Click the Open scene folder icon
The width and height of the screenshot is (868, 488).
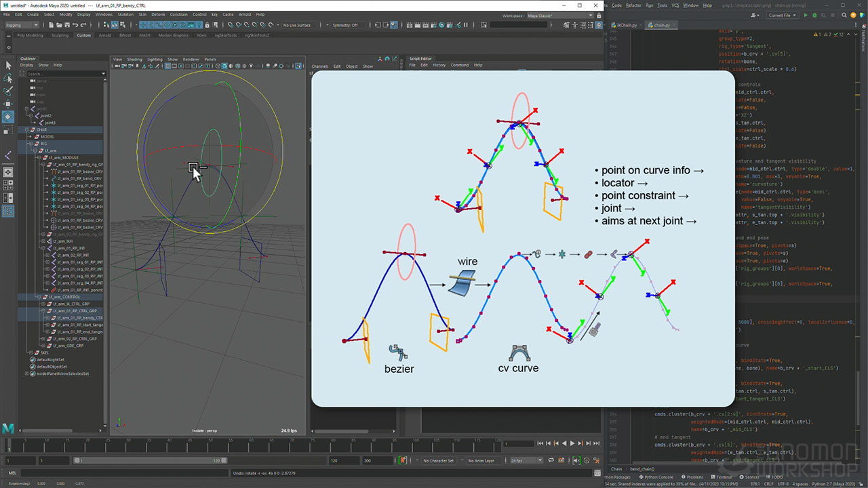tap(60, 25)
